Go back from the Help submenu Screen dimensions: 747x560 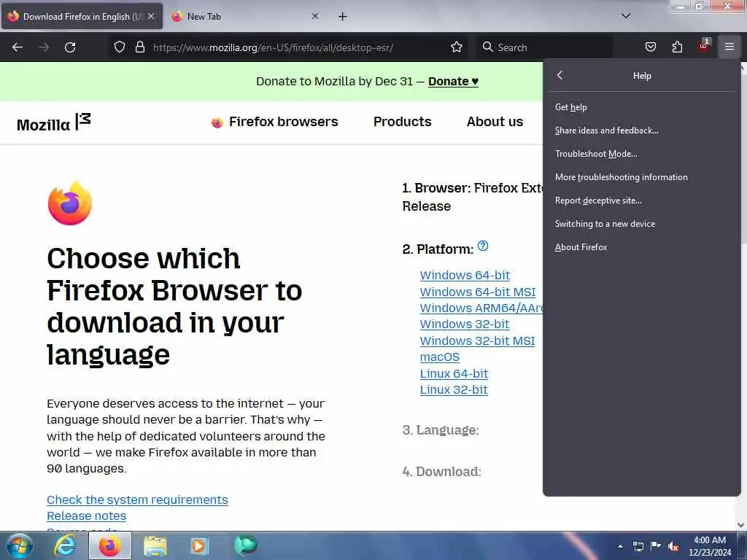[560, 75]
